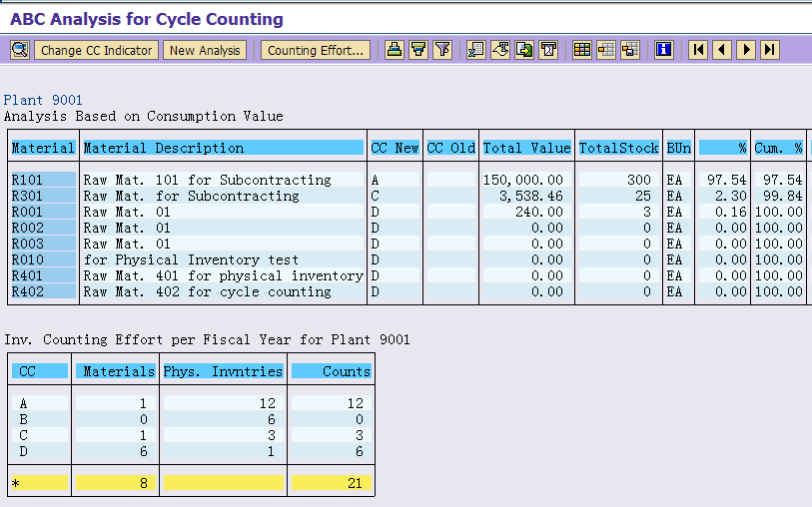Click total stock value 300
The height and width of the screenshot is (507, 812).
point(638,180)
